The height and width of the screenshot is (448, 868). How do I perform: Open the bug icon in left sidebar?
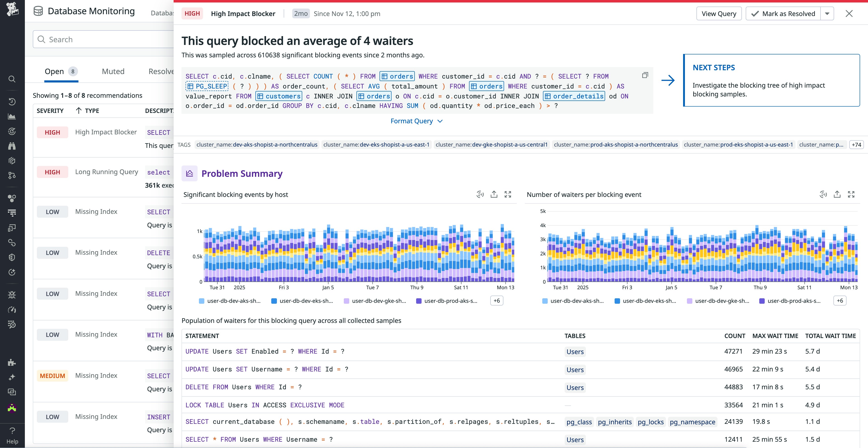coord(12,295)
